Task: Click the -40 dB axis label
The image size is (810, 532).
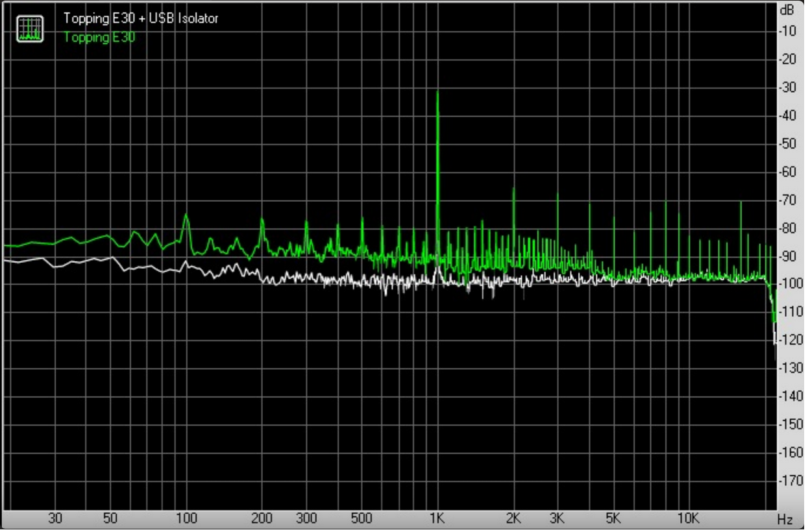Action: pyautogui.click(x=787, y=115)
